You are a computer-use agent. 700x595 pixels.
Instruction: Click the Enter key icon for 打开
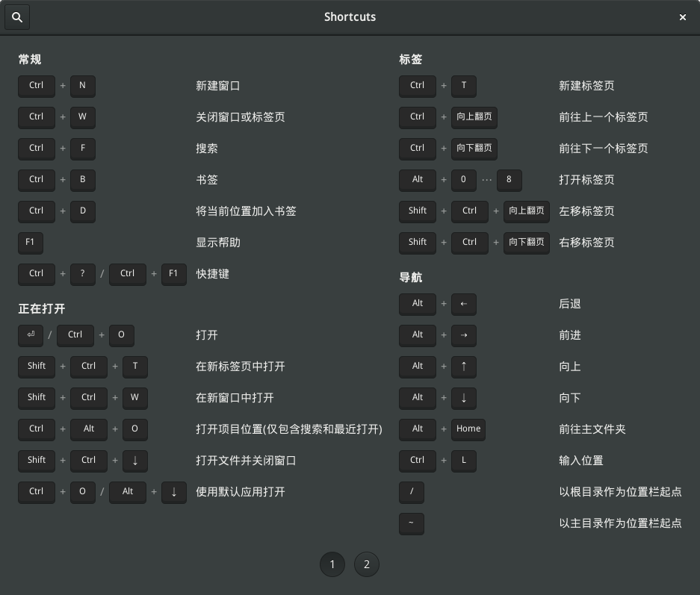click(x=31, y=335)
